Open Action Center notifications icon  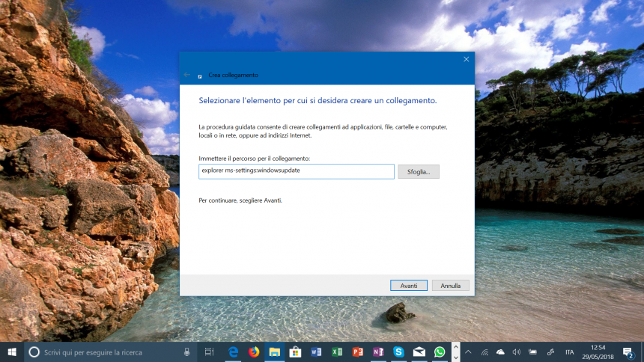628,352
